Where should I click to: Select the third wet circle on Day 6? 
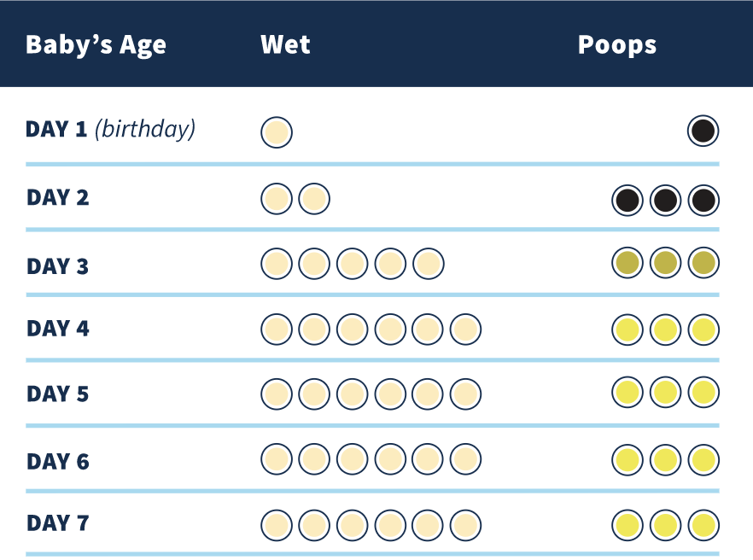(352, 458)
